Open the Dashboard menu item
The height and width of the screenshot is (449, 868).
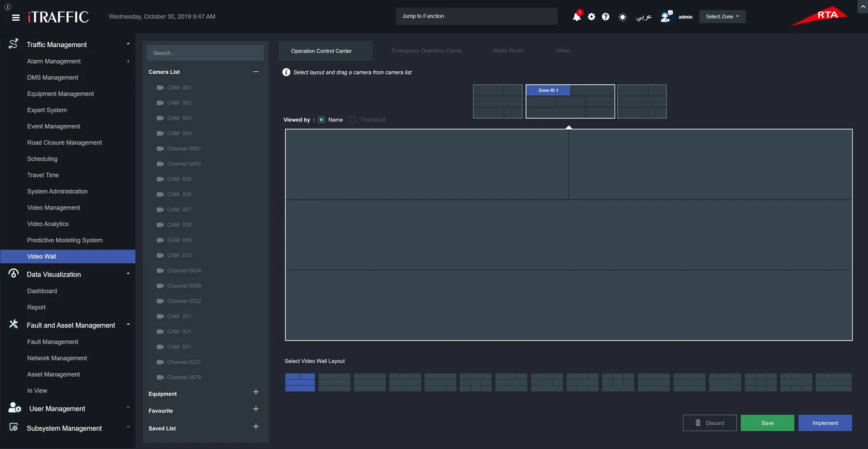[42, 291]
